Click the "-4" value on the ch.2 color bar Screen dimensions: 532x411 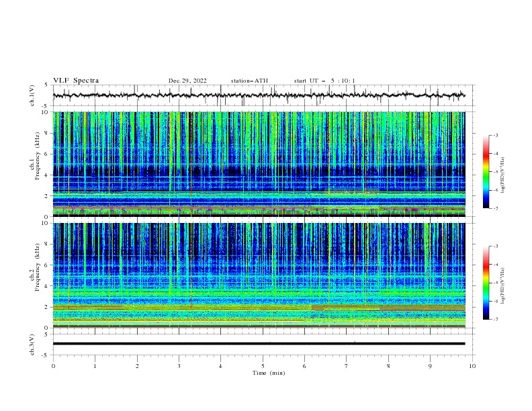click(495, 265)
